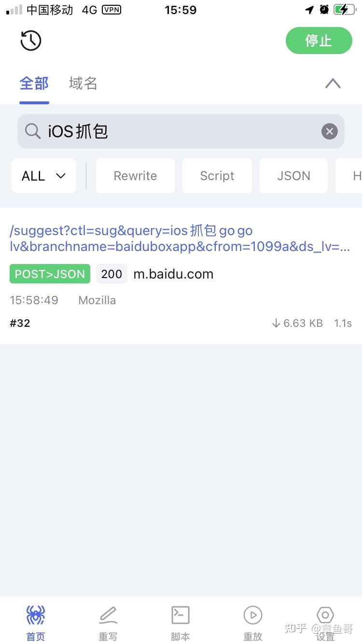Viewport: 362px width, 644px height.
Task: Toggle the Script filter chip
Action: coord(217,176)
